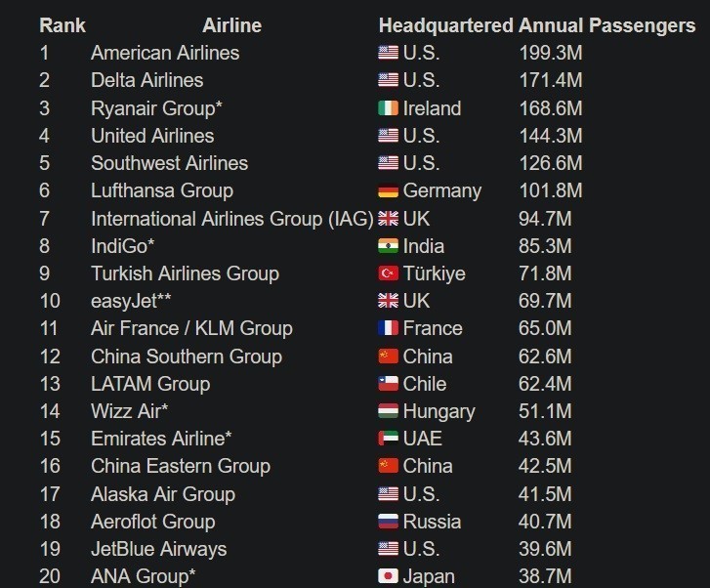
Task: Click the Turkish Airlines Group name
Action: 185,273
